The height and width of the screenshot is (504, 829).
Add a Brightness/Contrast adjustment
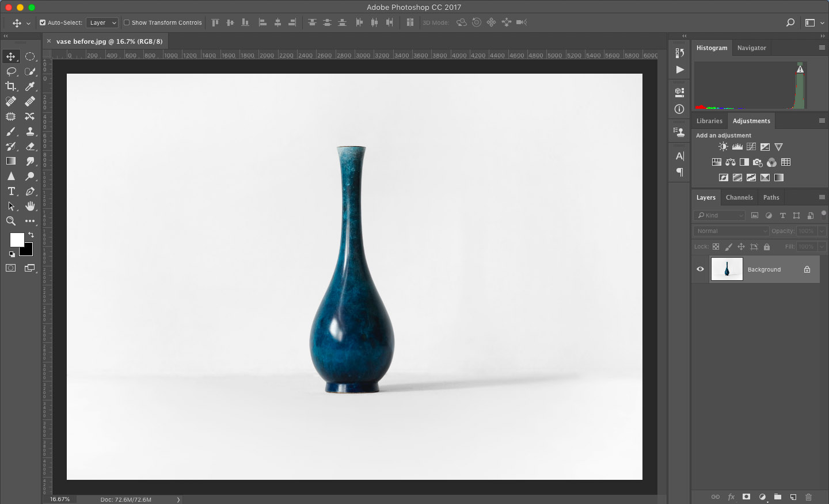(723, 147)
